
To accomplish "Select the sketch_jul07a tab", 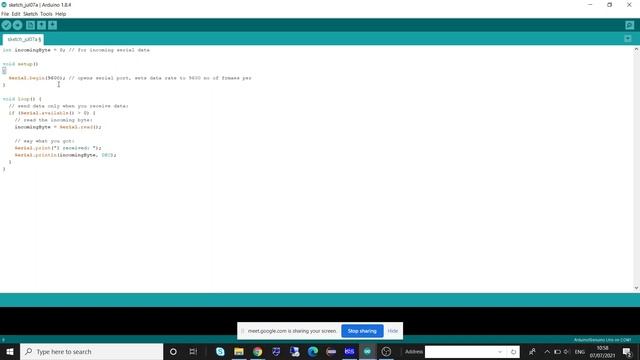I will [24, 39].
